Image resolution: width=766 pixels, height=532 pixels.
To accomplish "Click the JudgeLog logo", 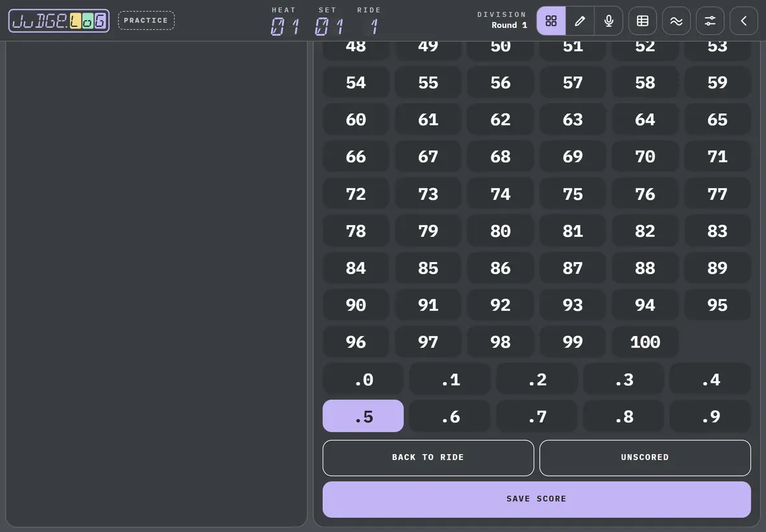I will pos(59,21).
